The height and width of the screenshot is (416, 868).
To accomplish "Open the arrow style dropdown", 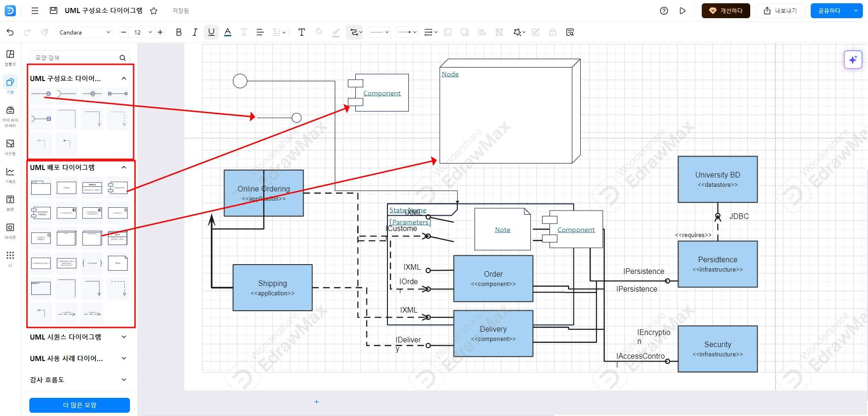I will tap(407, 32).
